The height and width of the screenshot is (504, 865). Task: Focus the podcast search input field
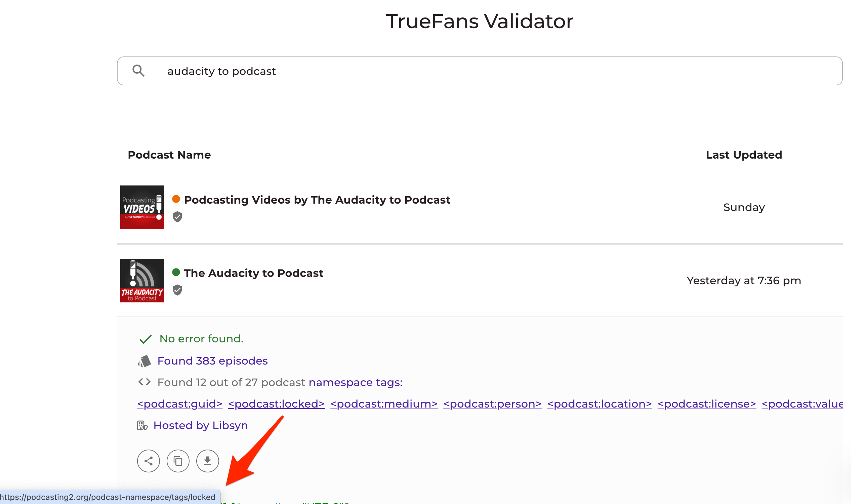click(x=481, y=71)
